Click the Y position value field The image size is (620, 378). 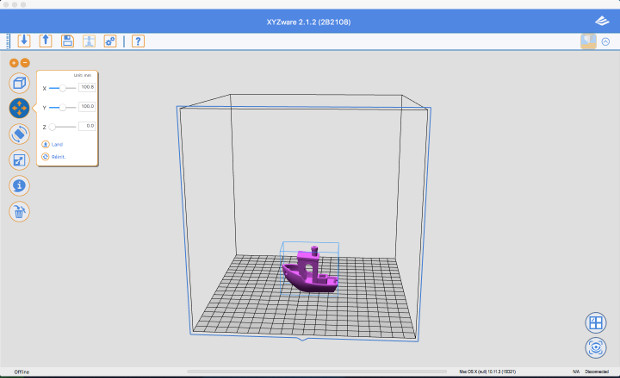pos(87,106)
